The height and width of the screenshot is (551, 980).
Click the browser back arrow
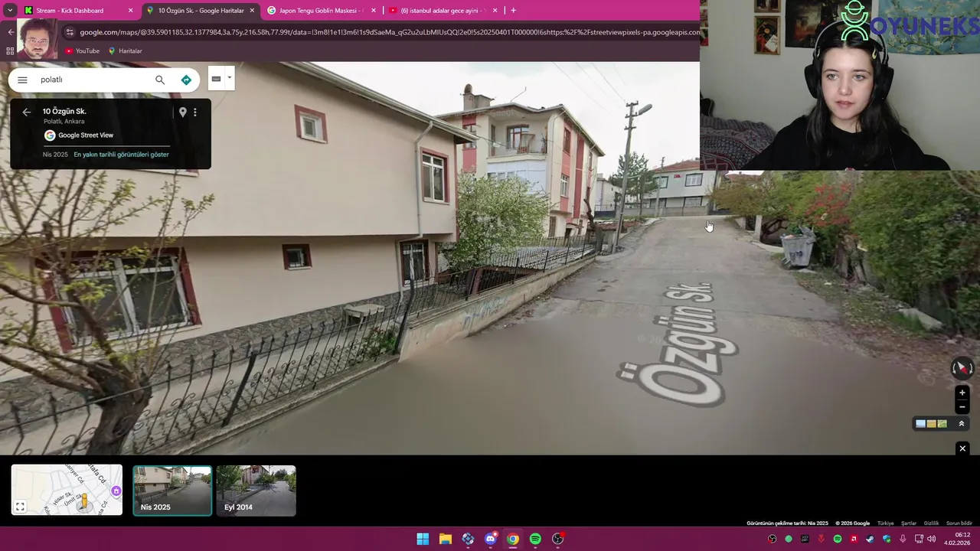(x=11, y=32)
